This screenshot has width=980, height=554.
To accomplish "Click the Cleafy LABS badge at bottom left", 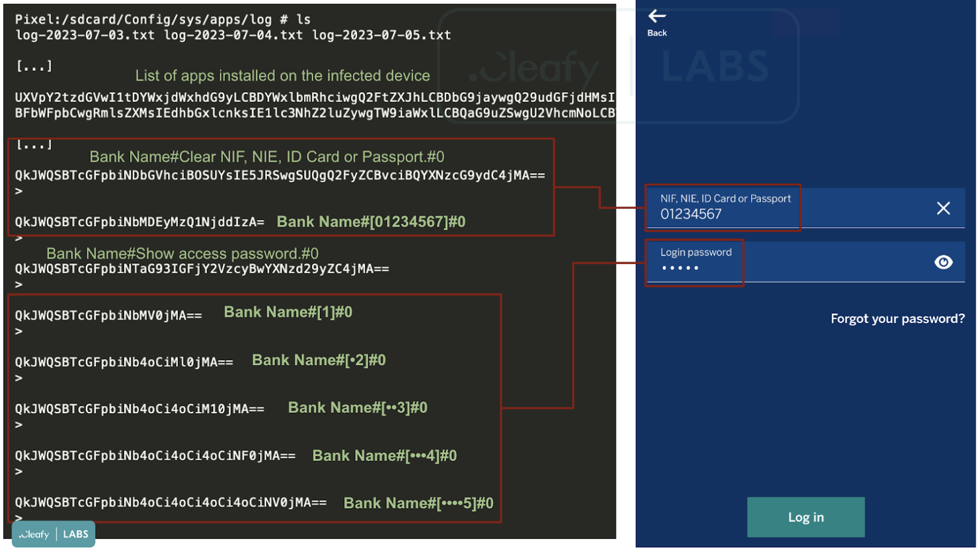I will pyautogui.click(x=53, y=534).
